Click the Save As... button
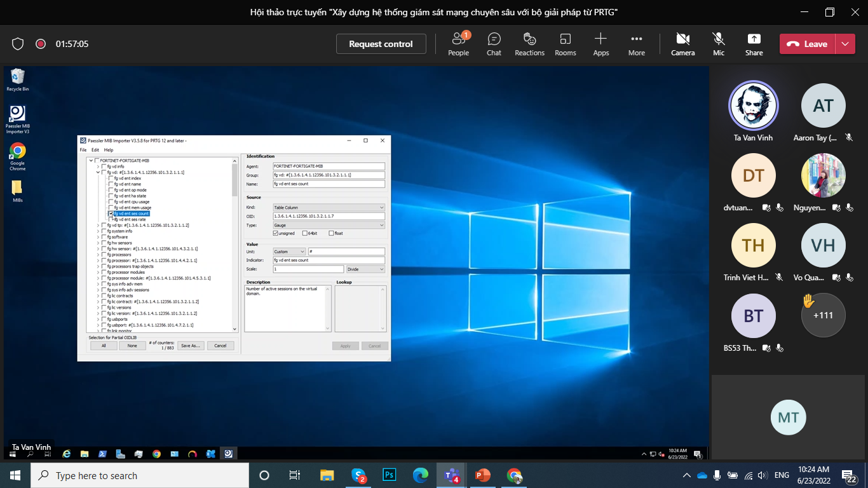Image resolution: width=868 pixels, height=488 pixels. 190,346
